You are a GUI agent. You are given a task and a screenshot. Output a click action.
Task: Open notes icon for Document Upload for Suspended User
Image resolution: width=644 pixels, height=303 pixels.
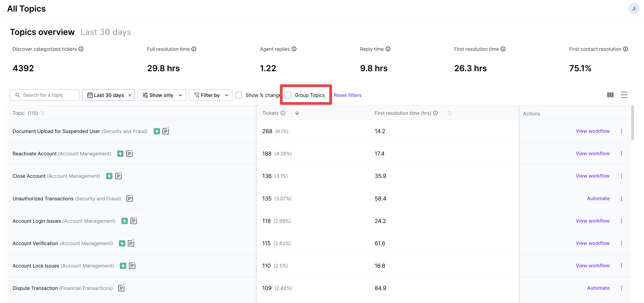point(166,131)
